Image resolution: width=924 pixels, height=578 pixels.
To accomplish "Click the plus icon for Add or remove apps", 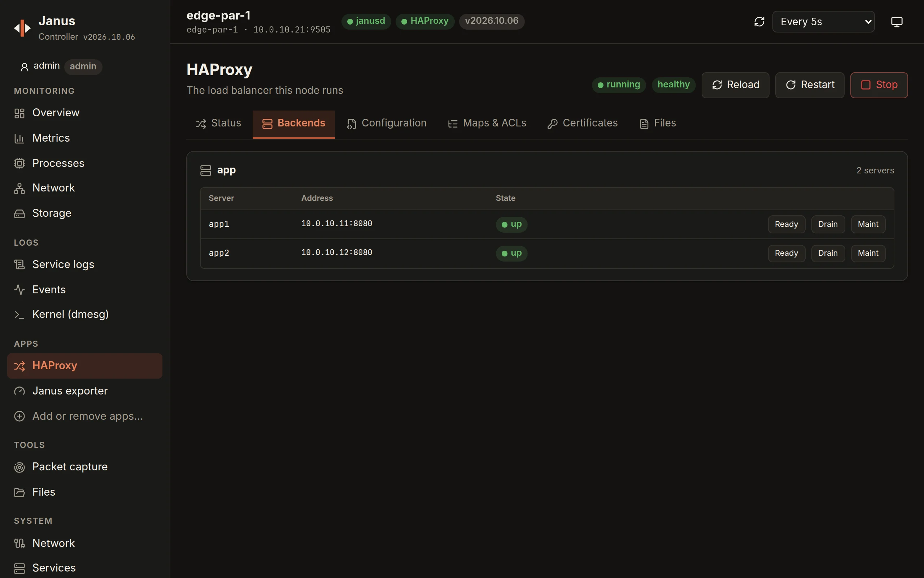I will point(19,416).
